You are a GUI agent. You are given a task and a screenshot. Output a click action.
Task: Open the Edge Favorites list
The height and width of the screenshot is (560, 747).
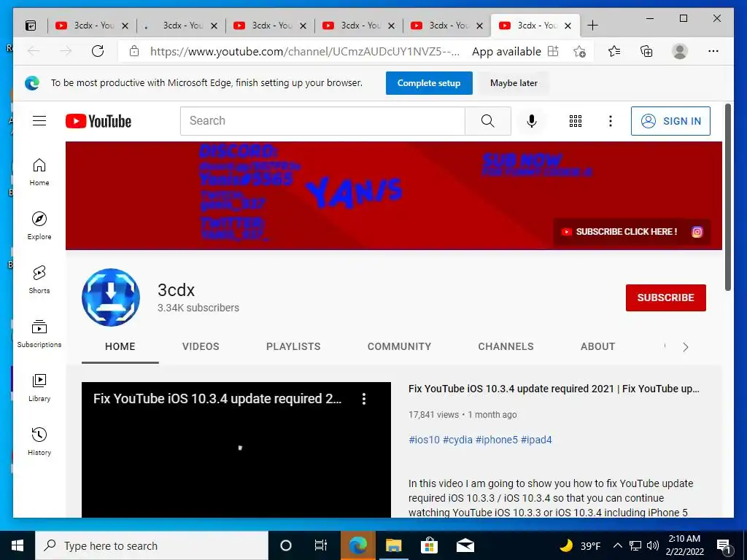click(614, 51)
